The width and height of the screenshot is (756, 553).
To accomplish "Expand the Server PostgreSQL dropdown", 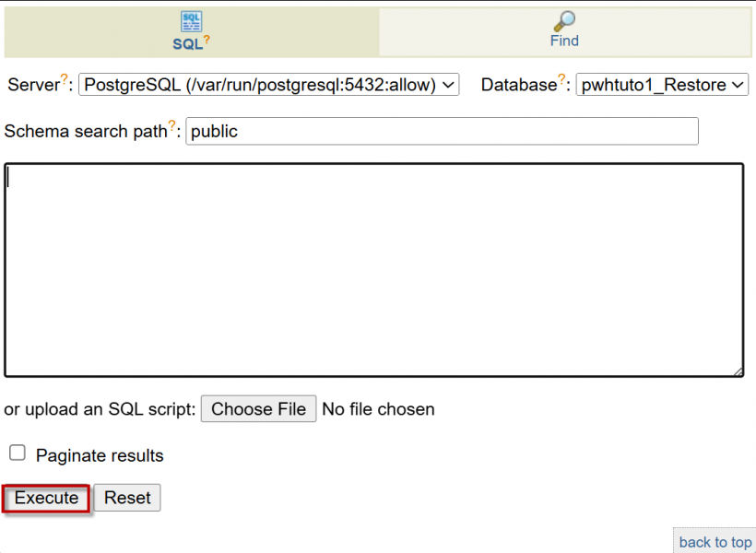I will (268, 85).
